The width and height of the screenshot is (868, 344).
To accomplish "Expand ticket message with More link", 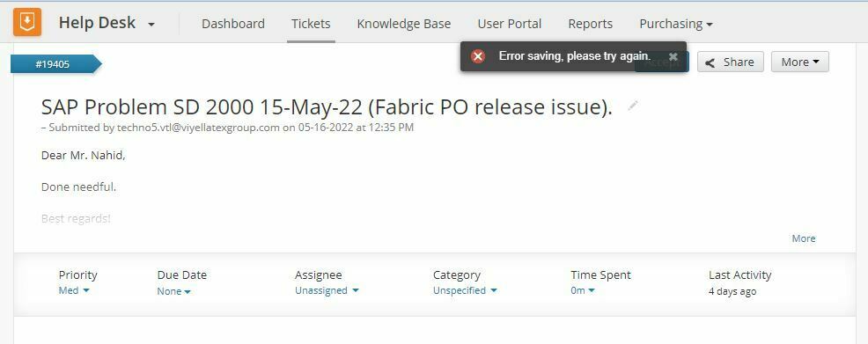I will [803, 238].
